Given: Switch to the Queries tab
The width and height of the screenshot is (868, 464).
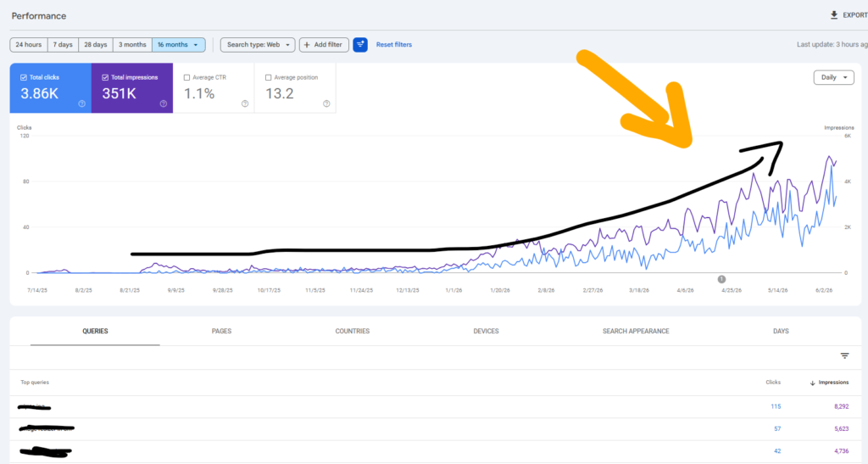Looking at the screenshot, I should click(x=95, y=331).
